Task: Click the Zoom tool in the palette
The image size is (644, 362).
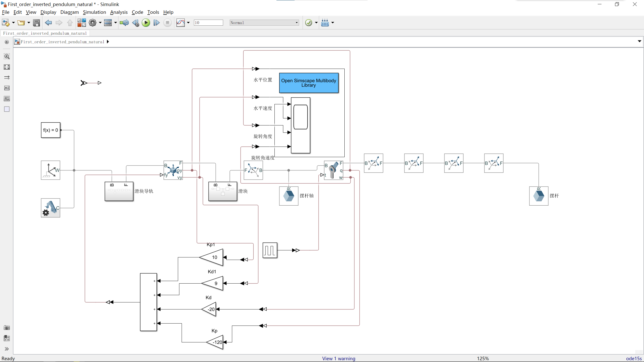Action: point(7,56)
